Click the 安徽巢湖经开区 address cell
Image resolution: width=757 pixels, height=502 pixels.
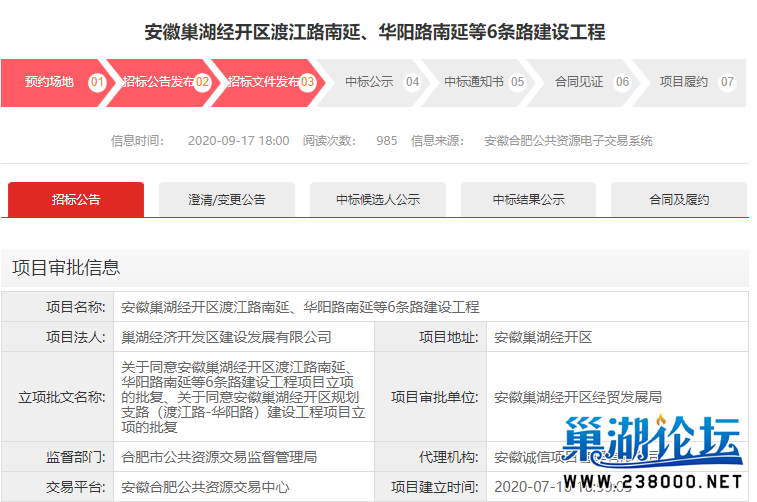pos(617,337)
